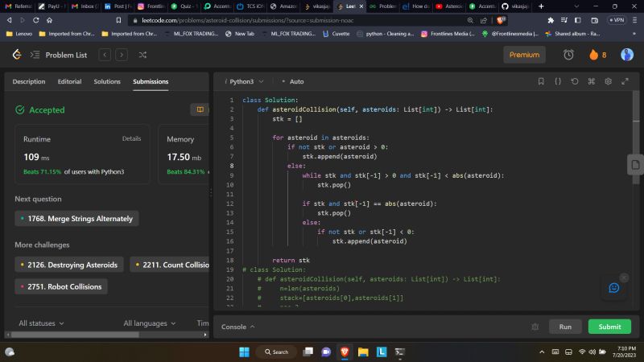The height and width of the screenshot is (362, 644).
Task: Open a new browser tab
Action: [541, 6]
